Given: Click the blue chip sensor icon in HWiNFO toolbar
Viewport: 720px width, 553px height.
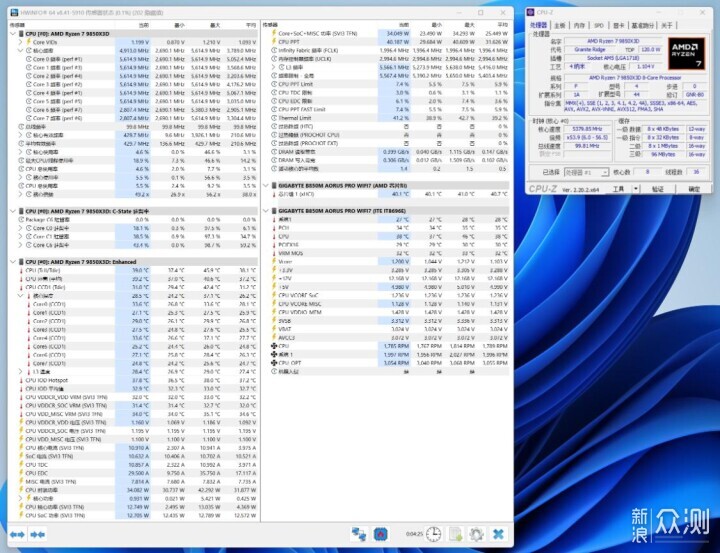Looking at the screenshot, I should click(x=380, y=534).
